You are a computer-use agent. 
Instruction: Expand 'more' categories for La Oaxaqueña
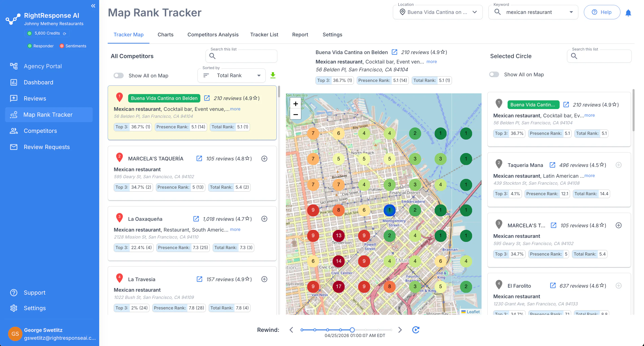pos(235,230)
